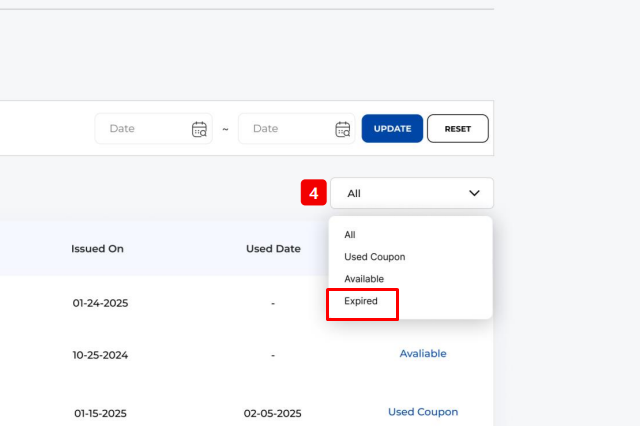The height and width of the screenshot is (426, 640).
Task: Click the red number 4 badge
Action: tap(314, 193)
